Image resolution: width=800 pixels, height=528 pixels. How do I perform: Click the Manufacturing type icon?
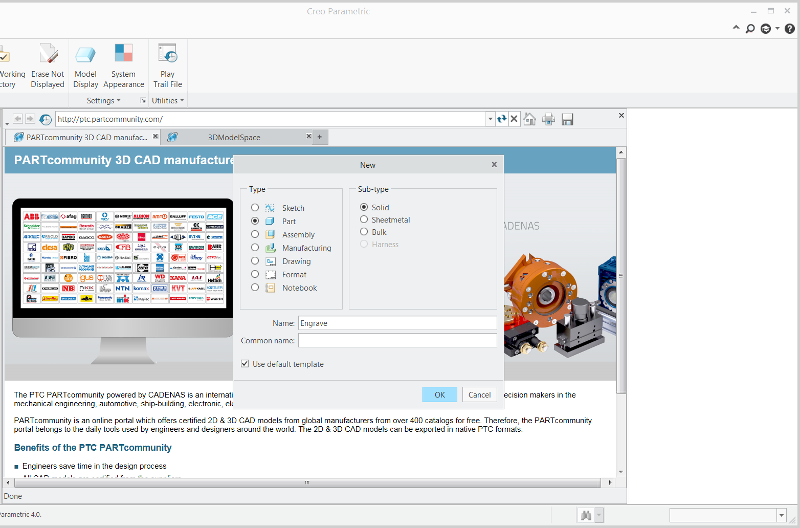point(270,248)
